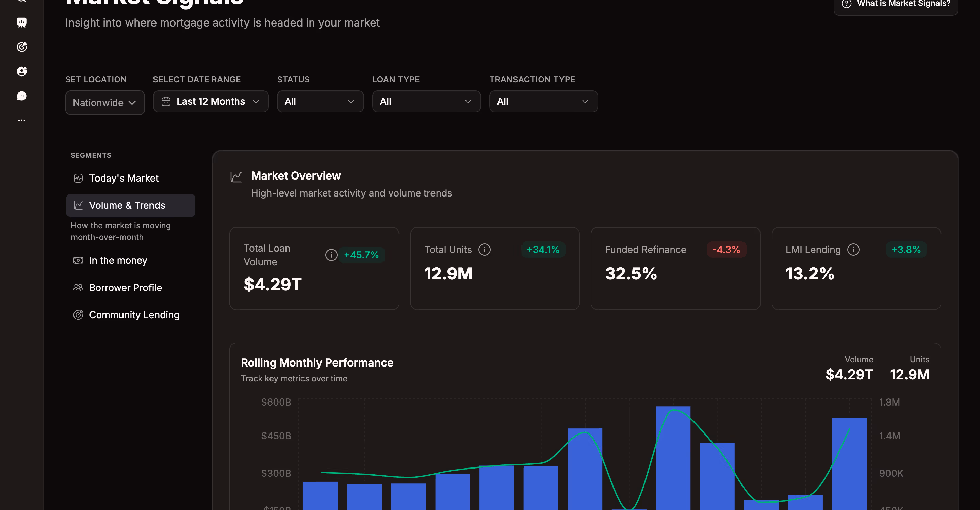Click the $450B axis label
The width and height of the screenshot is (980, 510).
276,436
